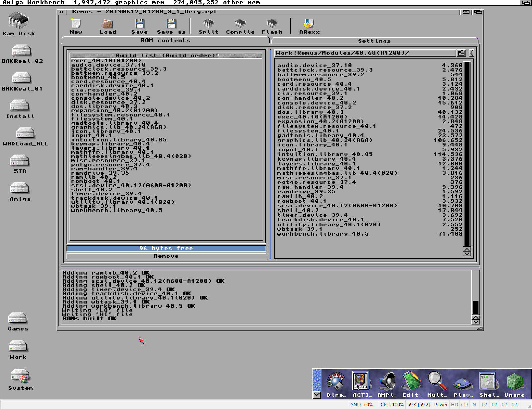Click the log output scrollbar knob
This screenshot has height=409, width=532.
476,307
